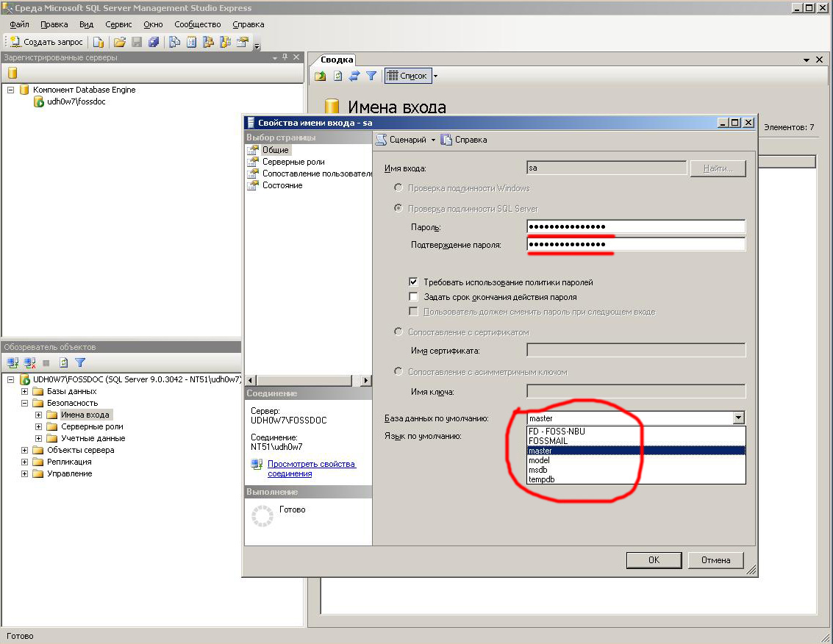Click the Подтверждение пароля input field
Screen dimensions: 833x644
[636, 244]
